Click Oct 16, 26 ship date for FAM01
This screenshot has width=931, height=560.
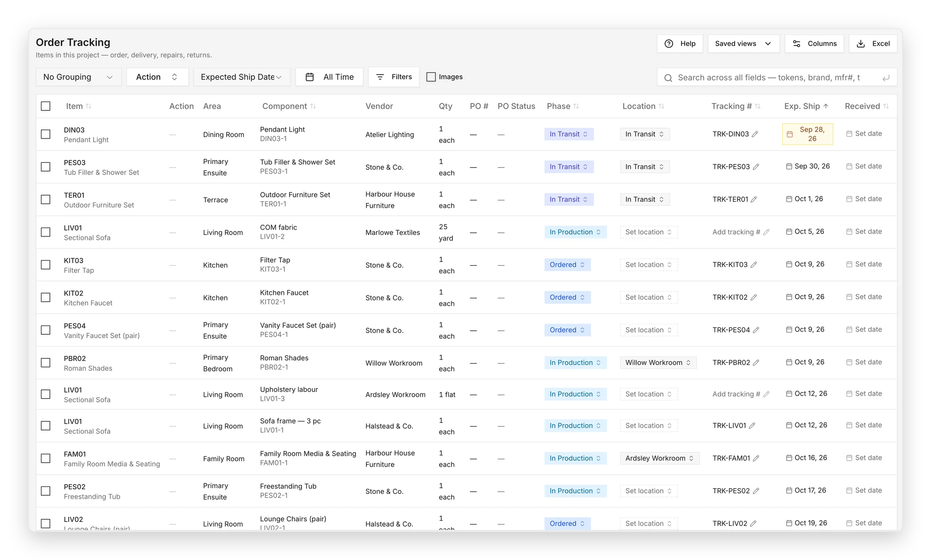click(806, 458)
